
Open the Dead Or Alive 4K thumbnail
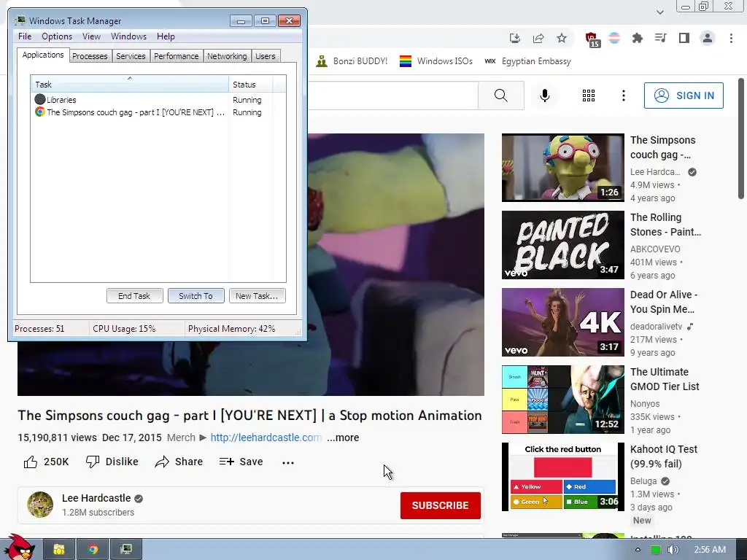point(562,322)
